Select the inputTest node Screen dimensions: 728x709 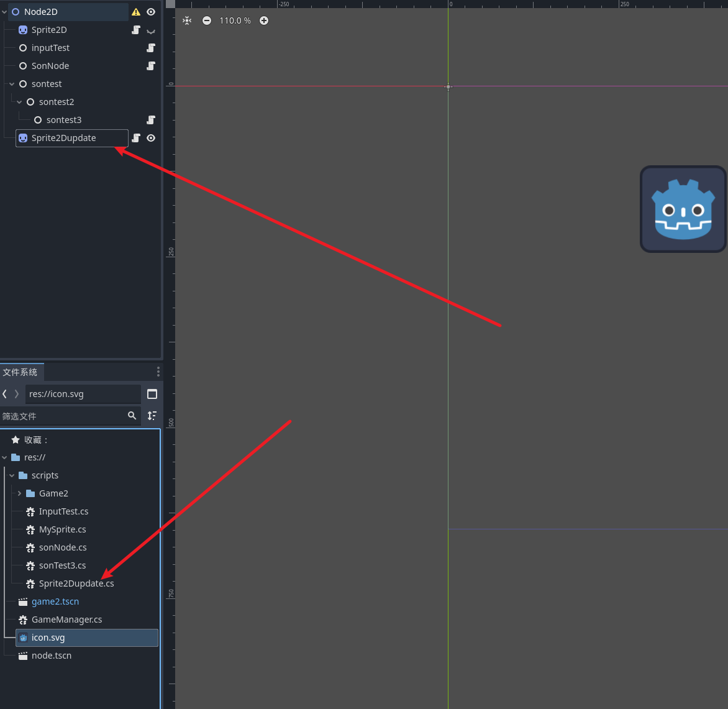click(x=50, y=48)
